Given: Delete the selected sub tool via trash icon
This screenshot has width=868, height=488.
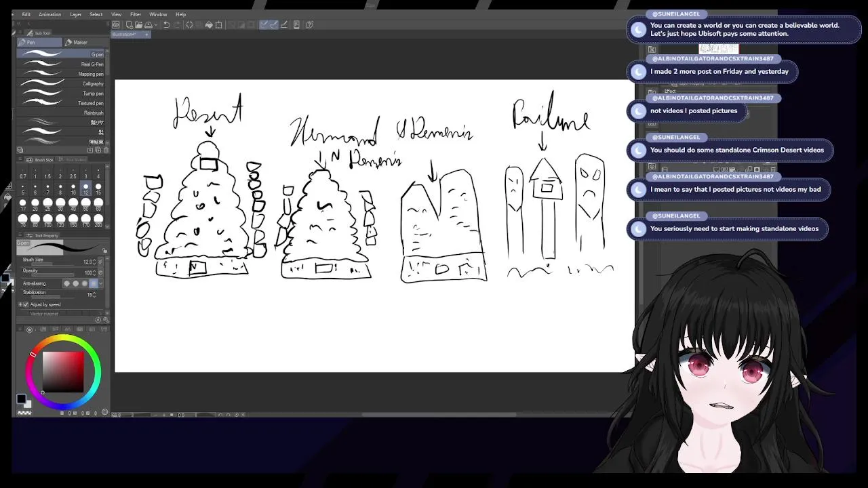Looking at the screenshot, I should click(106, 150).
